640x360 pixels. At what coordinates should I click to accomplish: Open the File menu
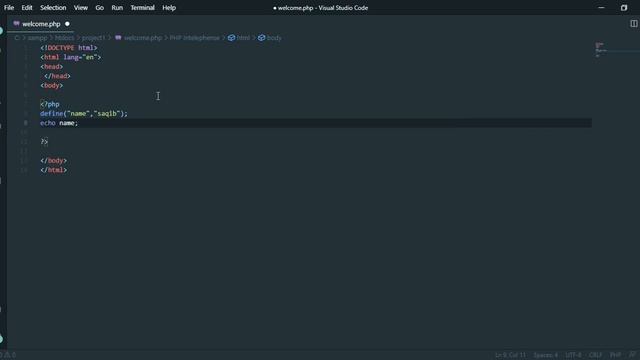pos(9,8)
